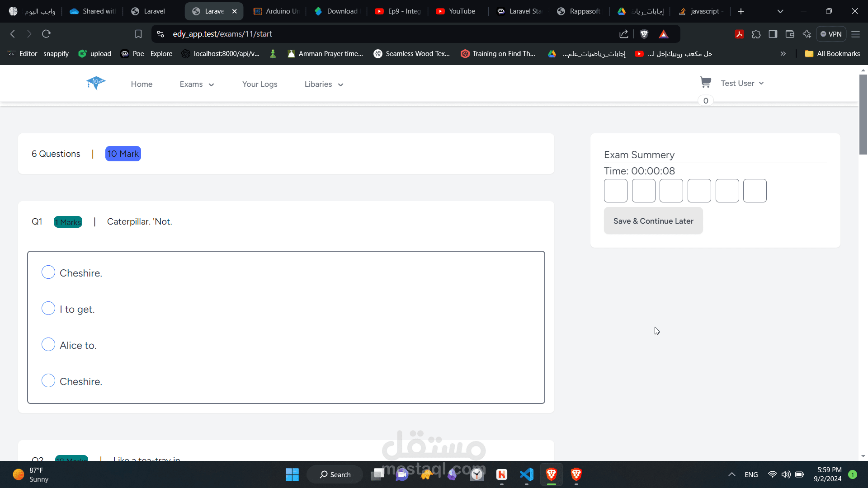Click the shopping cart icon

coord(705,82)
